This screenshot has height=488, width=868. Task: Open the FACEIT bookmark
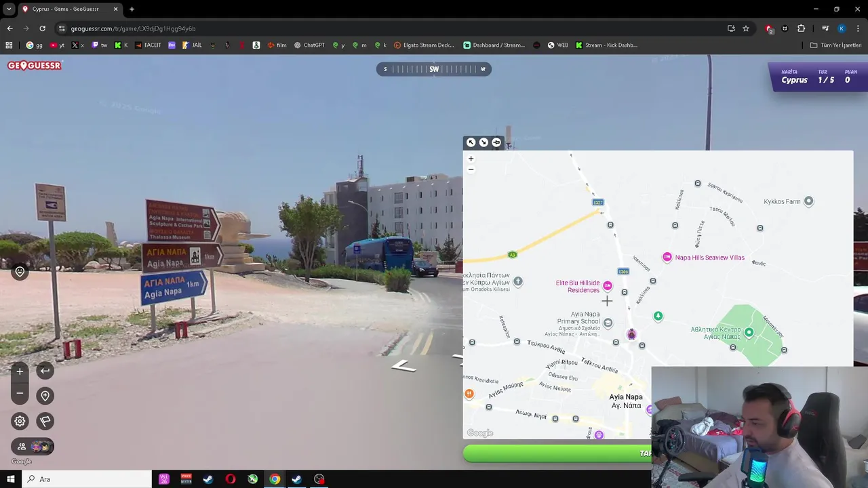click(x=148, y=45)
